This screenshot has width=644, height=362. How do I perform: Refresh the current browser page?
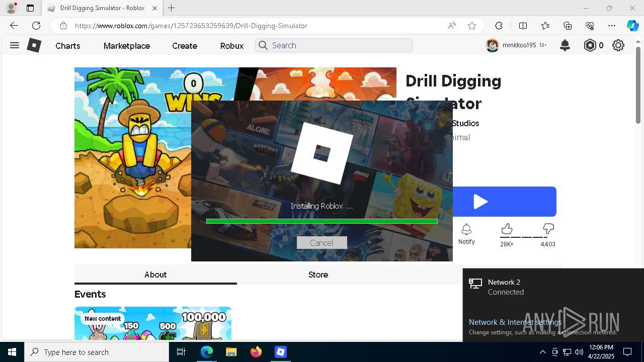[36, 26]
